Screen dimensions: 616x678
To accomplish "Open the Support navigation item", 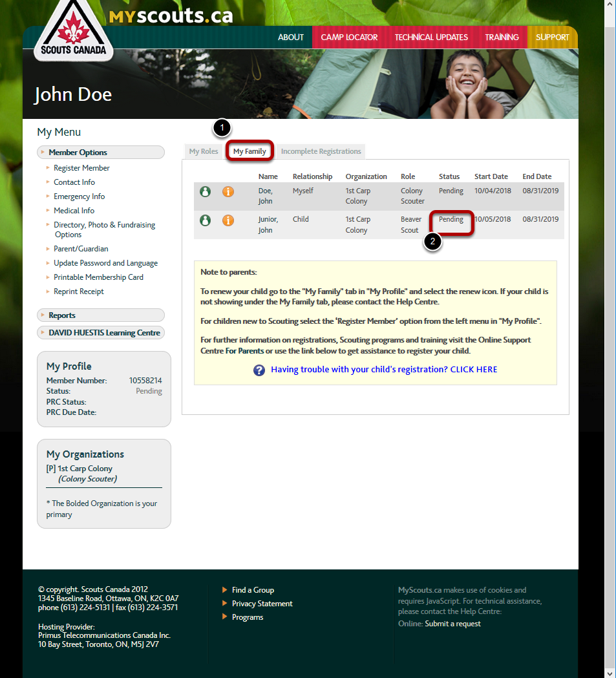I will click(x=552, y=37).
